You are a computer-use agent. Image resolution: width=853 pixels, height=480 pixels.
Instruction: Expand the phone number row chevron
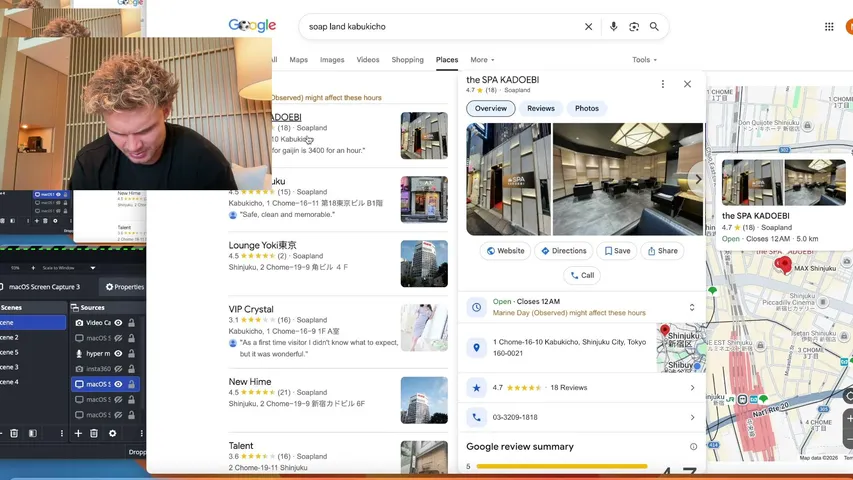(692, 417)
